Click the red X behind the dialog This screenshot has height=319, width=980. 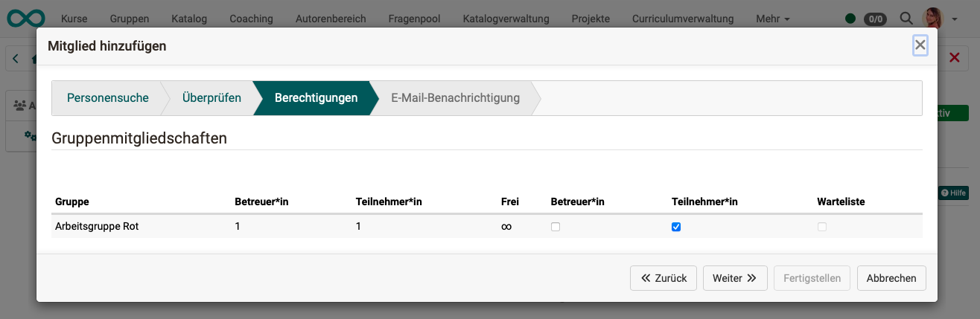point(954,58)
